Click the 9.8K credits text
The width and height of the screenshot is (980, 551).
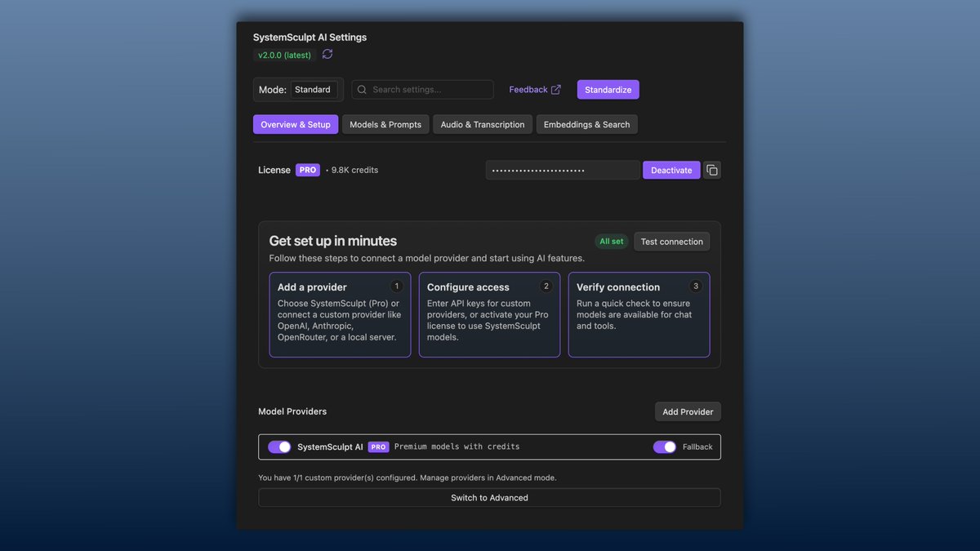tap(354, 170)
